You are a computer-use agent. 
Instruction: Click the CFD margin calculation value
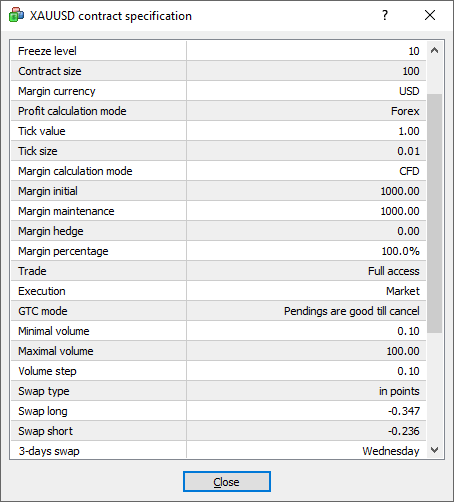click(409, 171)
